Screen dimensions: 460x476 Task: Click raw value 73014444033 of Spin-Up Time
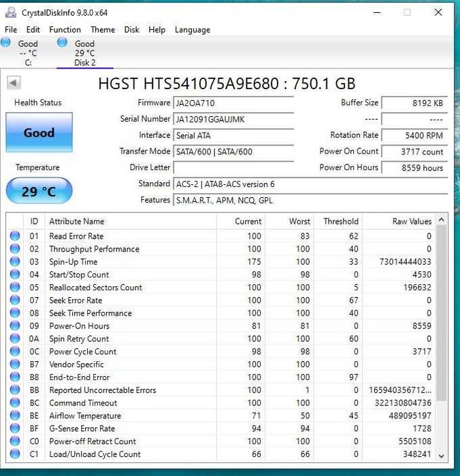pyautogui.click(x=406, y=261)
